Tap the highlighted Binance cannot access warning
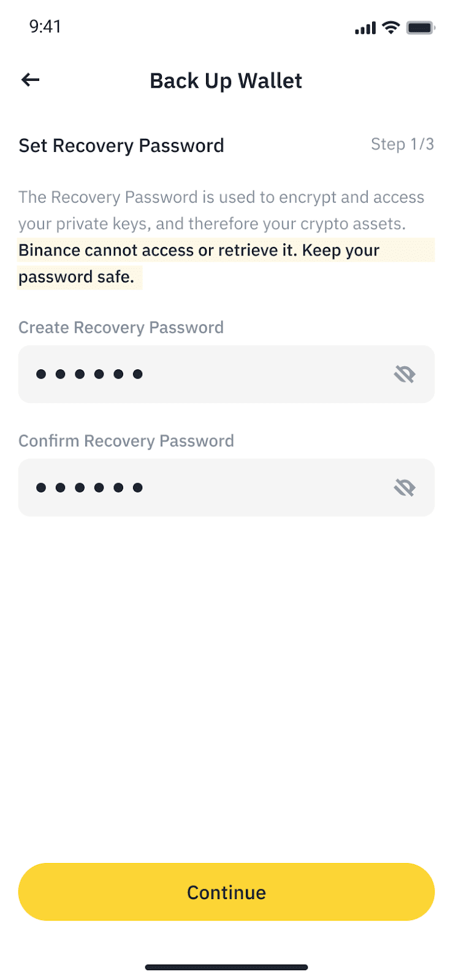Image resolution: width=453 pixels, height=980 pixels. coord(199,263)
